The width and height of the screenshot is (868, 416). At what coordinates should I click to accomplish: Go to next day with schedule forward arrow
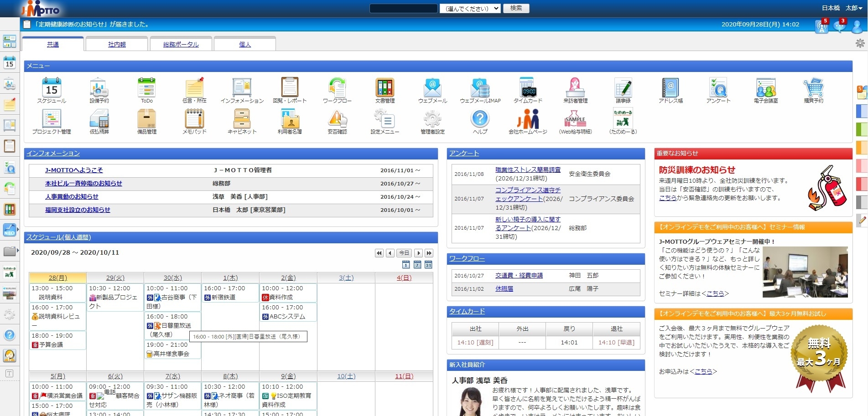click(418, 253)
